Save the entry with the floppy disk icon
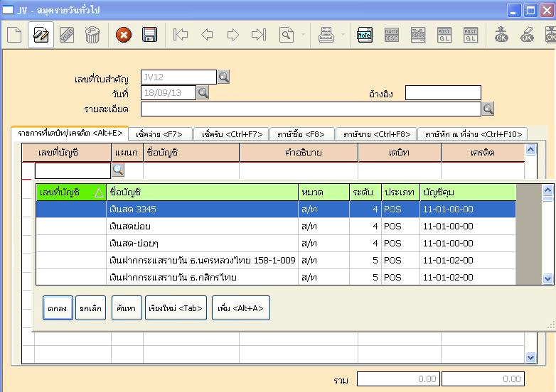 click(149, 36)
